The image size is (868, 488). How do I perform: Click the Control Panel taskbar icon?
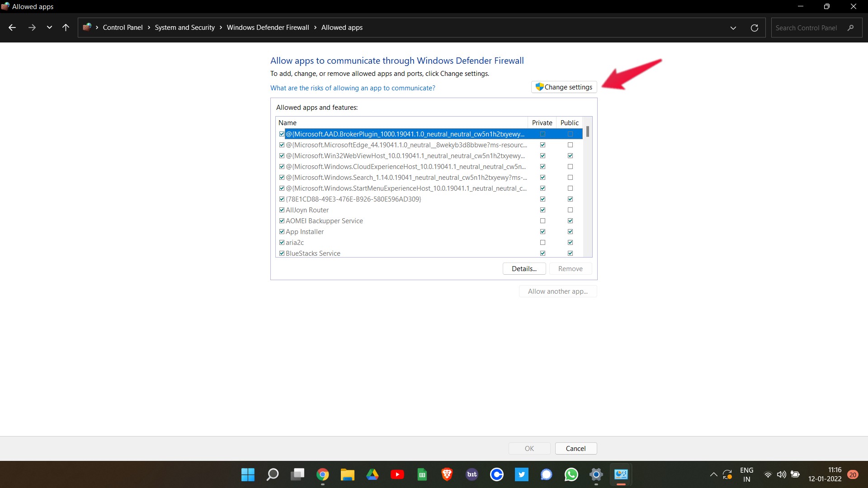(621, 474)
